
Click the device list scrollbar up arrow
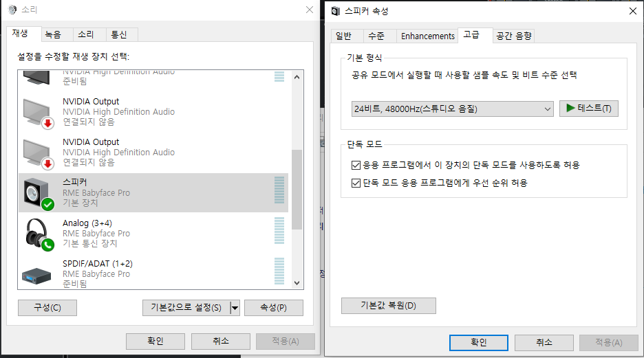point(297,77)
